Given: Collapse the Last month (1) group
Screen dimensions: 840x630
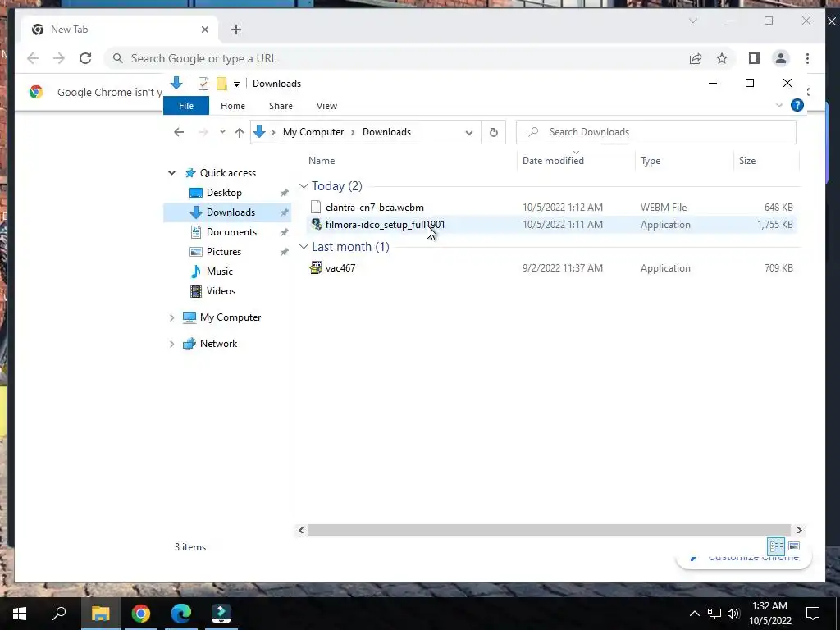Looking at the screenshot, I should click(304, 246).
